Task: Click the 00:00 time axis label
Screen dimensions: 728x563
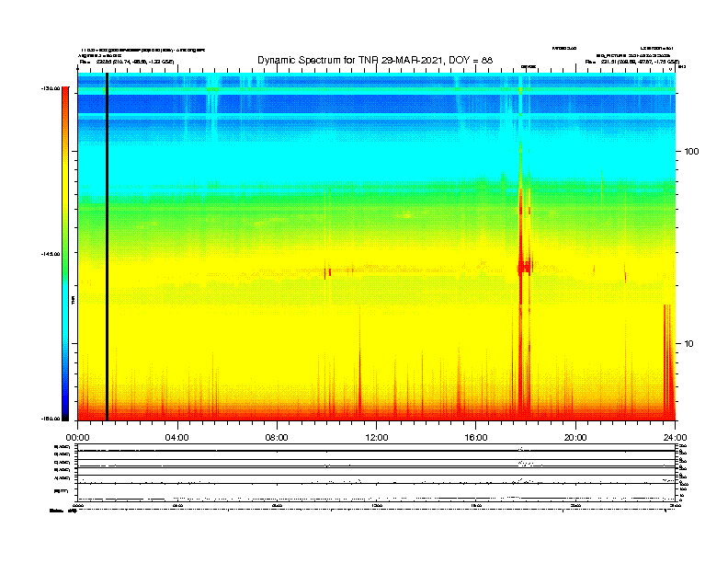Action: tap(77, 438)
